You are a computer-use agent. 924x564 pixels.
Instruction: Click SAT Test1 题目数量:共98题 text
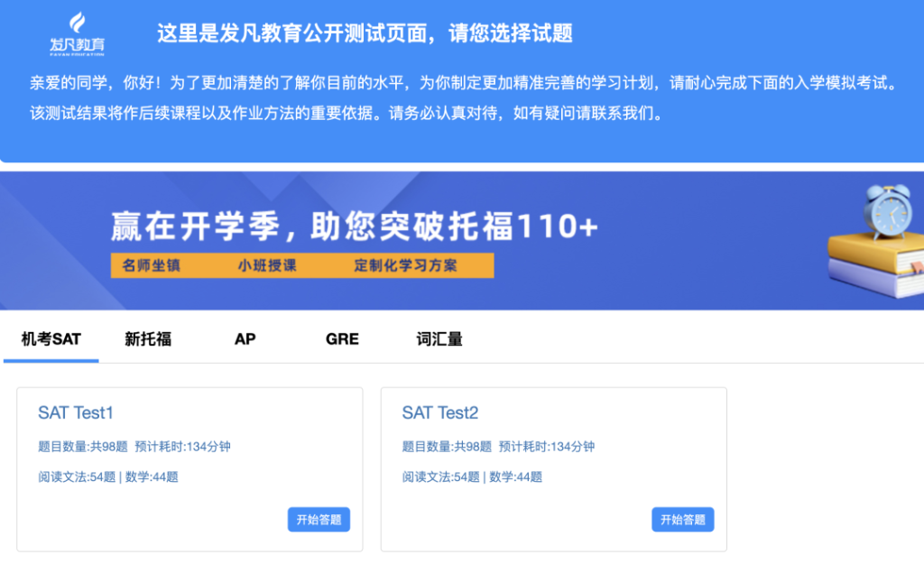[83, 447]
